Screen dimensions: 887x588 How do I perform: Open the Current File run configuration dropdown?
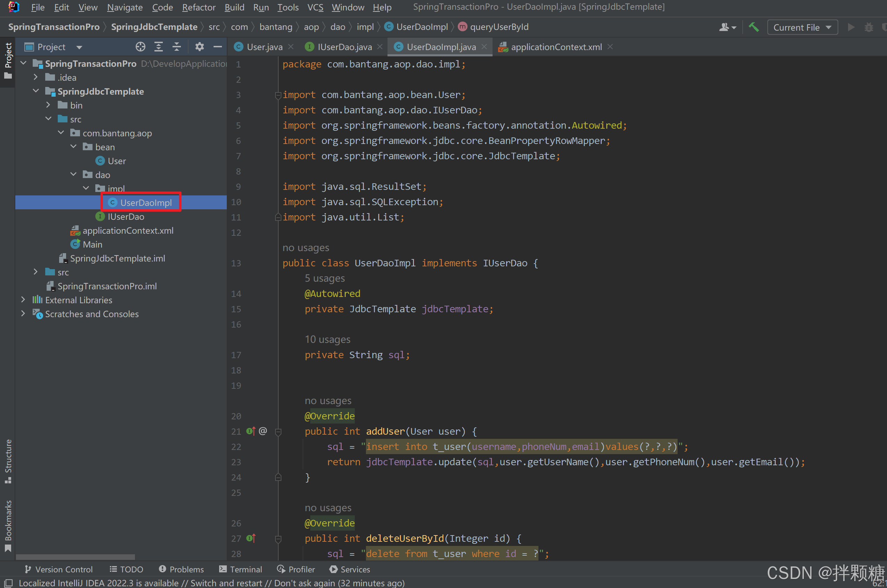[802, 27]
